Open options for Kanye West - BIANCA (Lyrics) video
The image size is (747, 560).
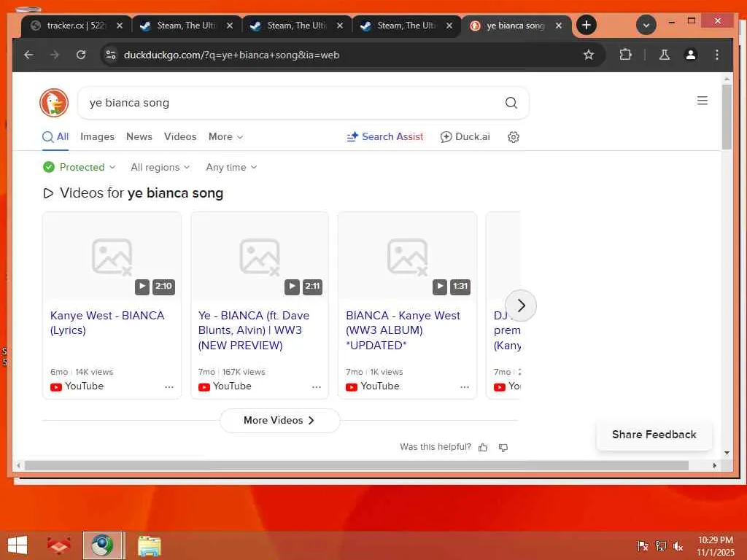[x=169, y=386]
